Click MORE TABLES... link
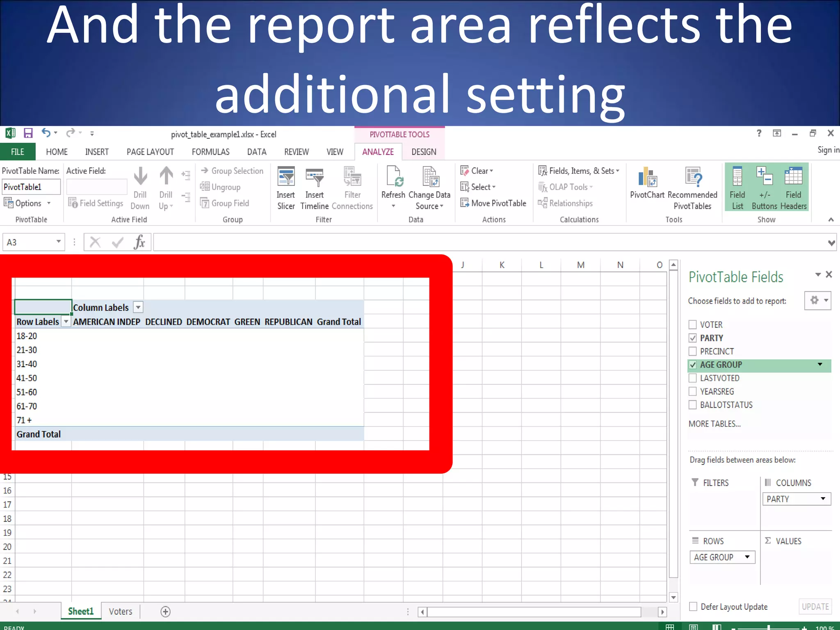 [x=714, y=424]
